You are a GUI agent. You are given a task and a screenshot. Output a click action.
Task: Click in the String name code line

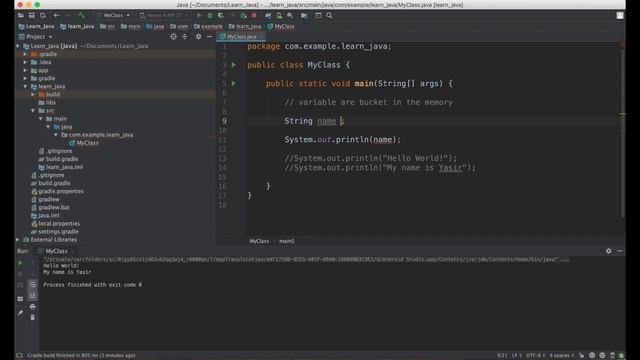tap(314, 121)
